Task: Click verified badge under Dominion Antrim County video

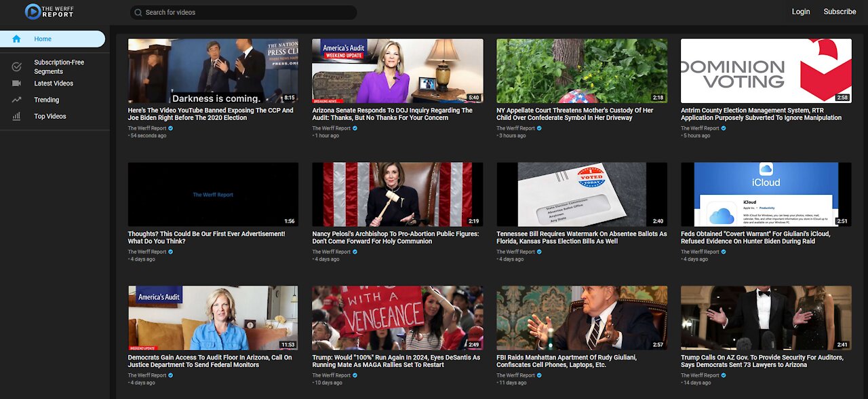Action: 724,128
